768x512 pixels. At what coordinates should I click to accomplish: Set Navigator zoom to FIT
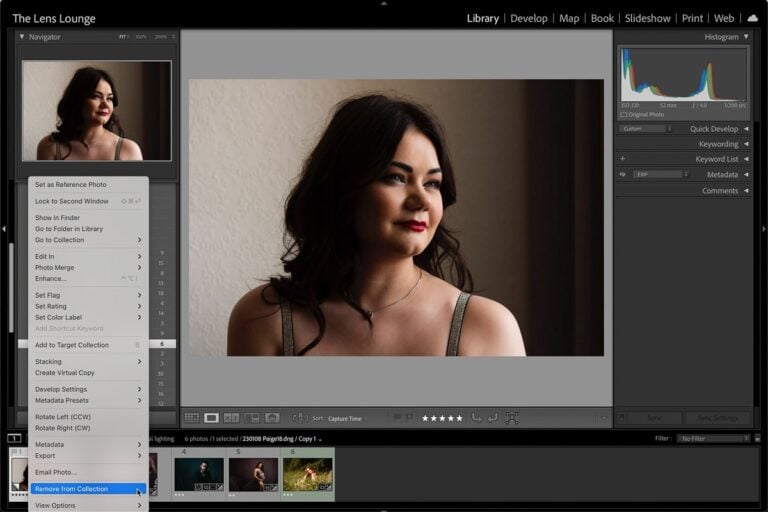(122, 37)
